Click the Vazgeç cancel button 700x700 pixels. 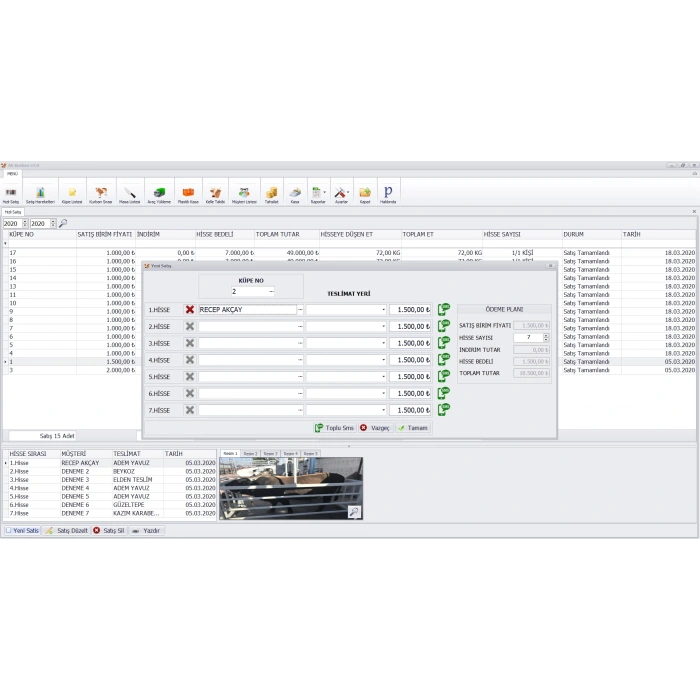tap(374, 427)
